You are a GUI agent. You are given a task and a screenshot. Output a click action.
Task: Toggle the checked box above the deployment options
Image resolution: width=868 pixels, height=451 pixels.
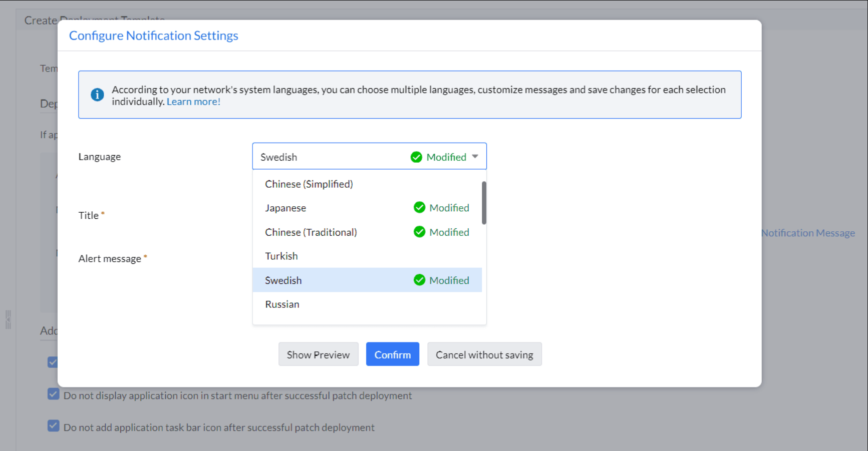(53, 361)
